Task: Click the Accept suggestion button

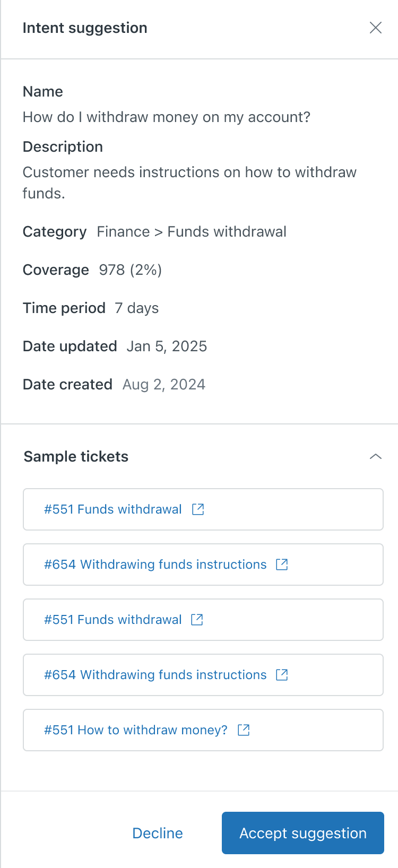Action: [303, 833]
